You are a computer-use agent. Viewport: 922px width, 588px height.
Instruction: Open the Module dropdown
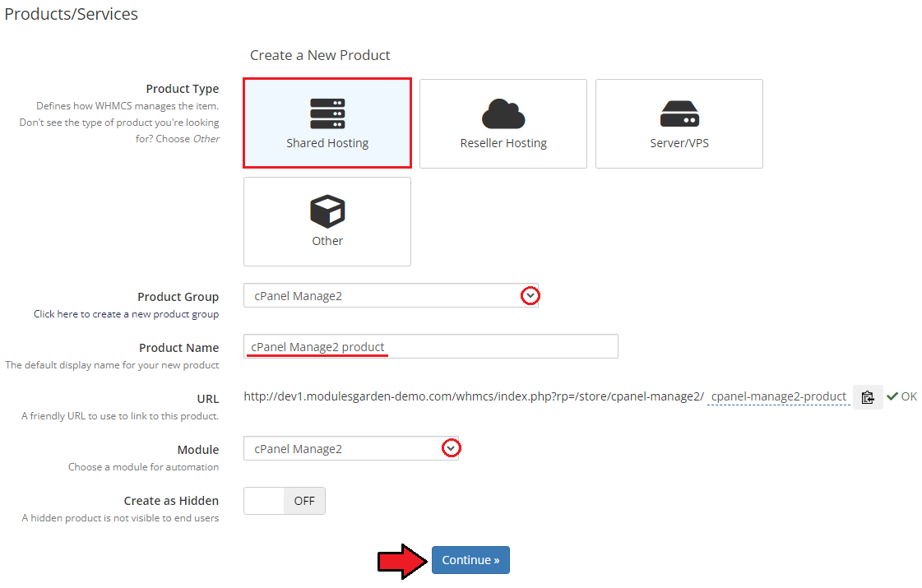point(351,449)
